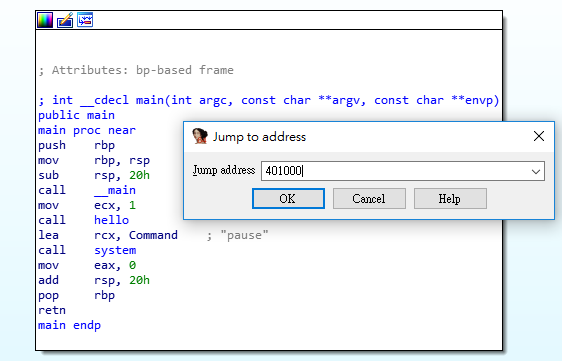The image size is (562, 361).
Task: Click the "Jump address" field label
Action: (224, 170)
